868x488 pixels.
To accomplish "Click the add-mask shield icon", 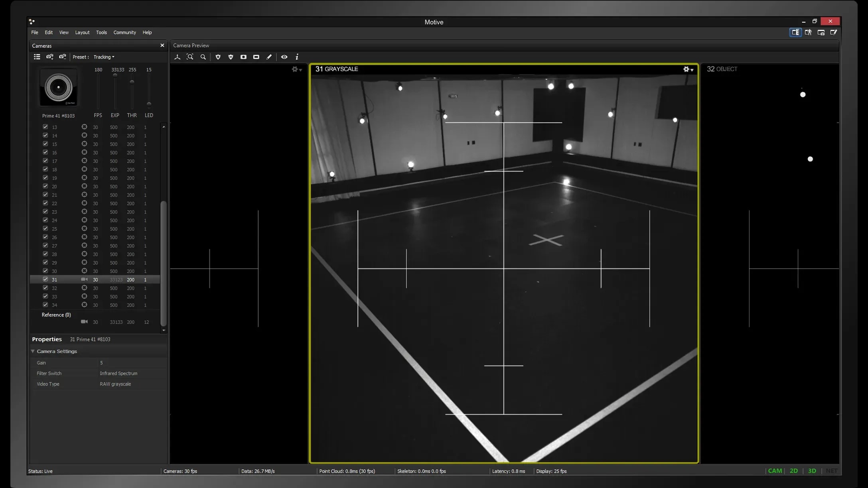I will (x=218, y=57).
